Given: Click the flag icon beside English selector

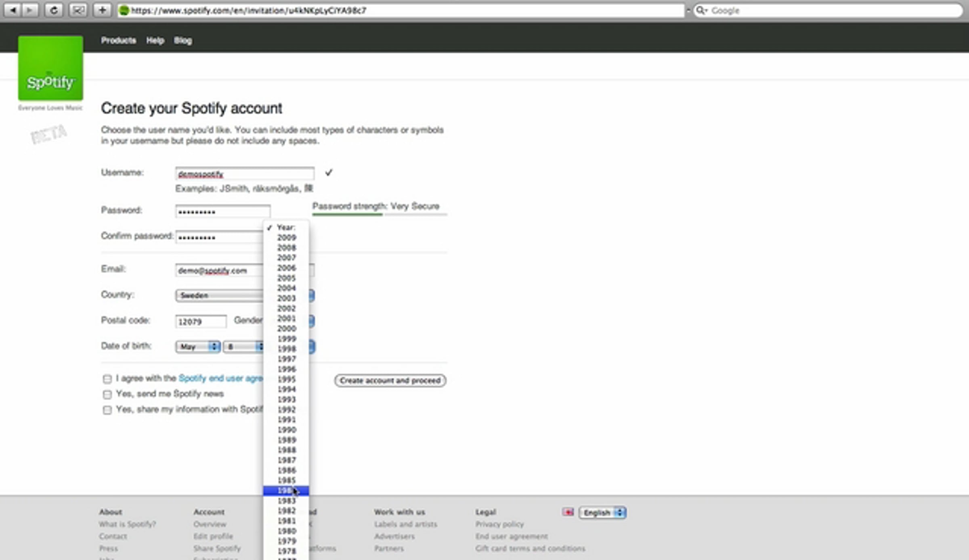Looking at the screenshot, I should pos(568,512).
